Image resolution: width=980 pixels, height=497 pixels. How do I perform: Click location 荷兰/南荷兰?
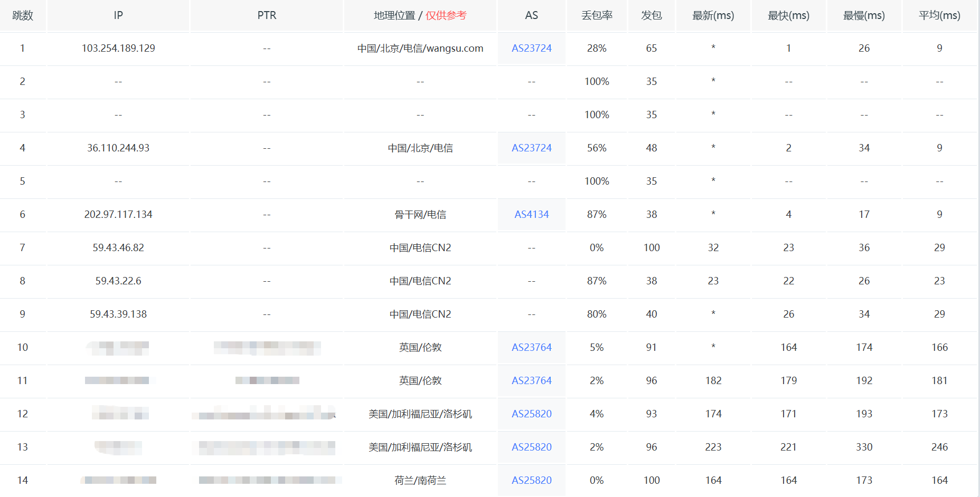420,480
